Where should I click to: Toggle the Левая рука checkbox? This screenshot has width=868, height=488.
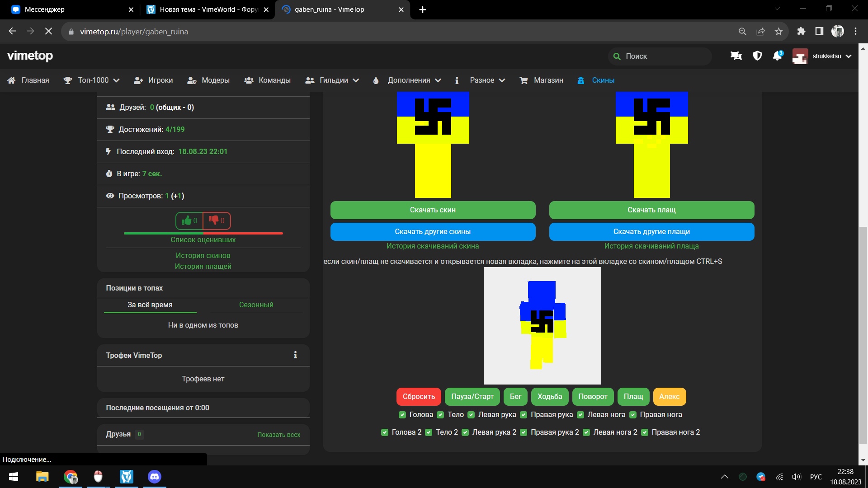(x=471, y=415)
